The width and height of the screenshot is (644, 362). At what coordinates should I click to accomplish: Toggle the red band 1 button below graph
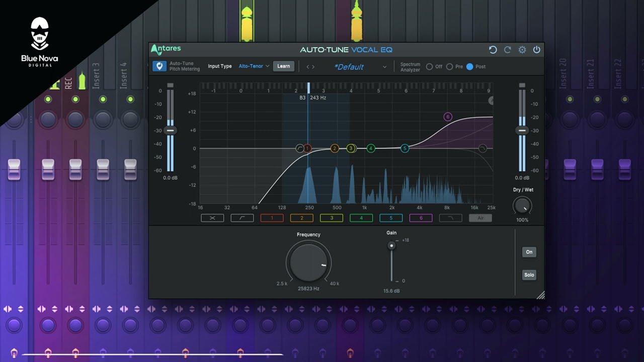272,218
